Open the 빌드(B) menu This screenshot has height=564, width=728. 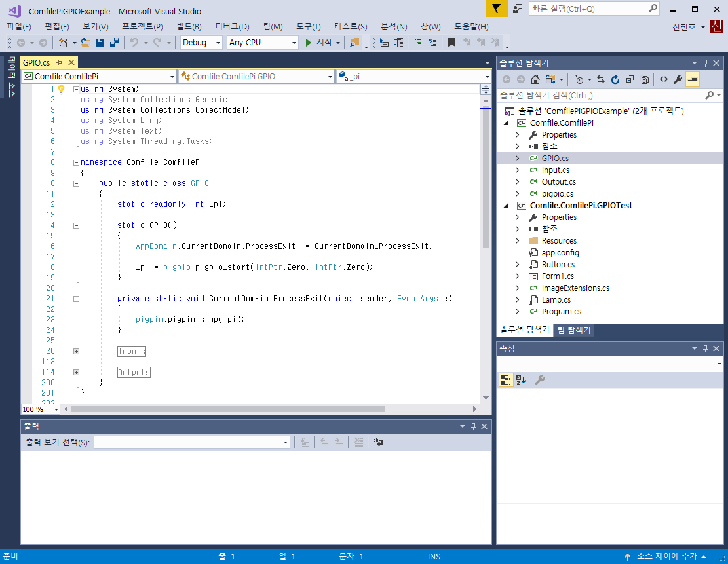point(189,26)
